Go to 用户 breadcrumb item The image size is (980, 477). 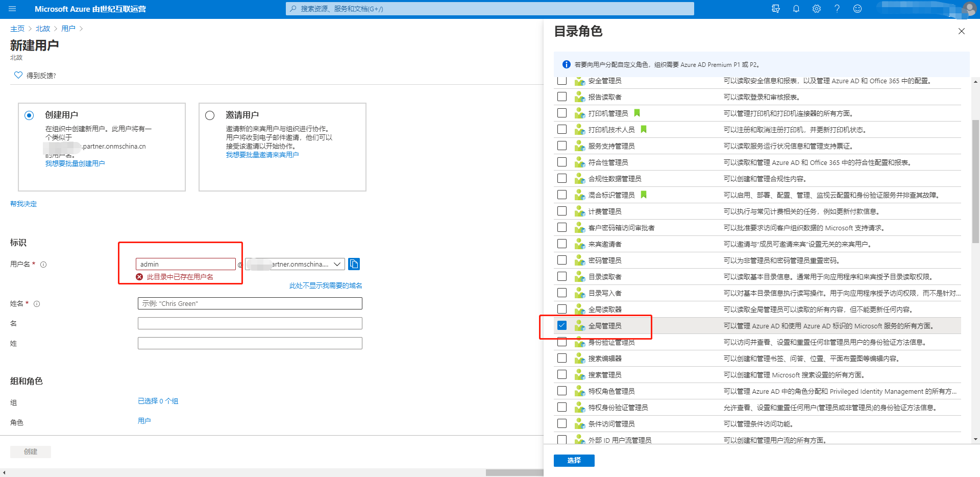(x=68, y=29)
